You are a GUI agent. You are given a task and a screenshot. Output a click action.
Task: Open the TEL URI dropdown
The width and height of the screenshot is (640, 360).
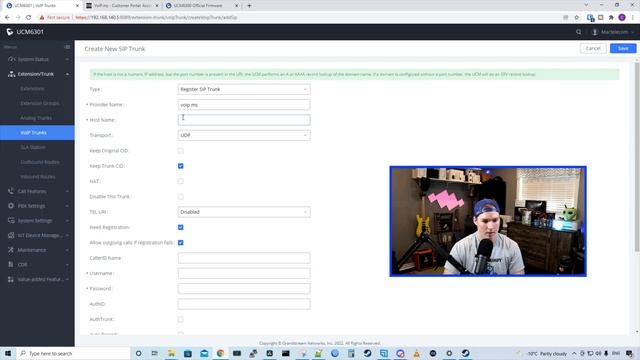coord(244,212)
